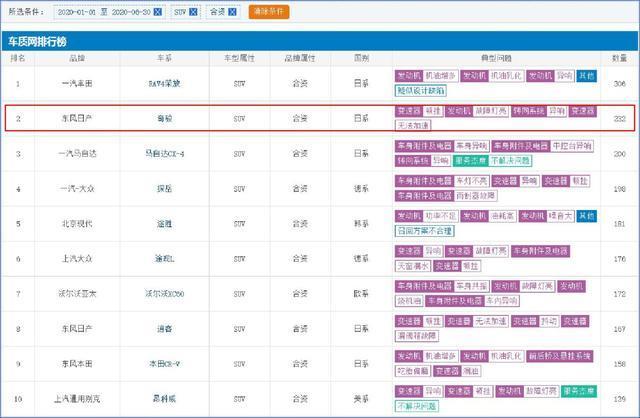Click 韩系 in the 途胜 row
Screen dimensions: 640x418
click(x=361, y=224)
